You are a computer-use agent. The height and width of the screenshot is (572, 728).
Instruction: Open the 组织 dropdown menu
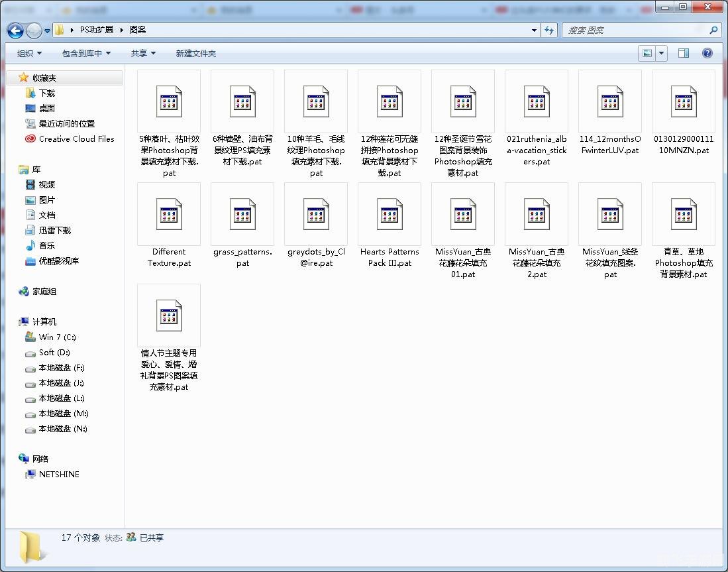(x=29, y=54)
